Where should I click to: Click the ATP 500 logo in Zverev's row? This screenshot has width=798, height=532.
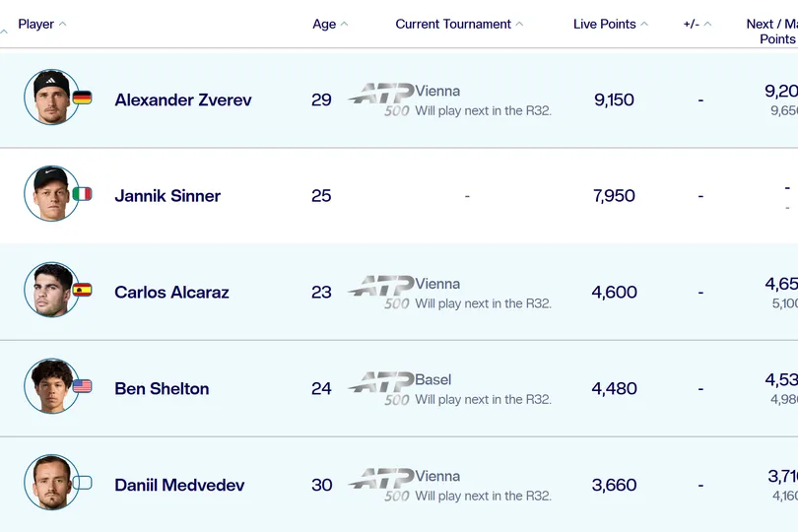click(x=381, y=100)
